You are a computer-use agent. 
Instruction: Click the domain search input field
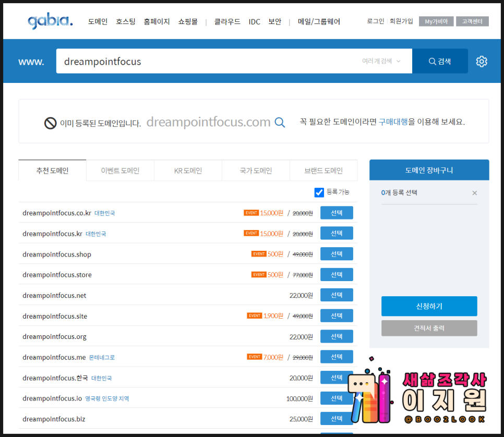[209, 62]
